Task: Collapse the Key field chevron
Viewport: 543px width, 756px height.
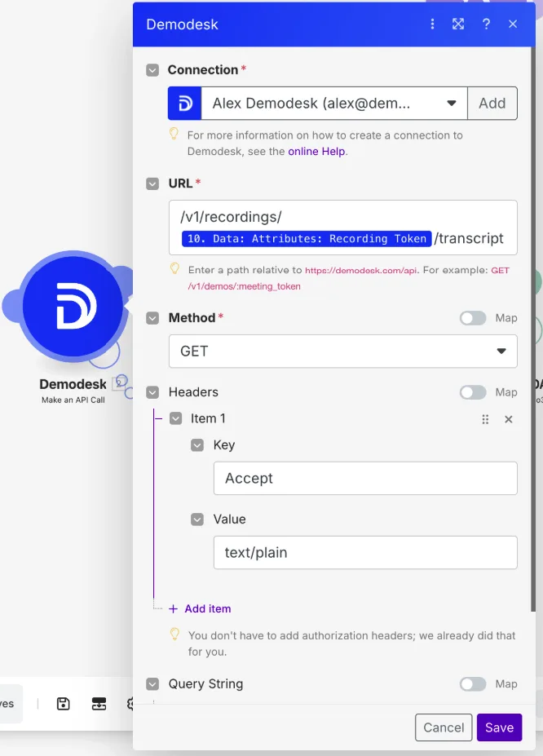Action: coord(197,444)
